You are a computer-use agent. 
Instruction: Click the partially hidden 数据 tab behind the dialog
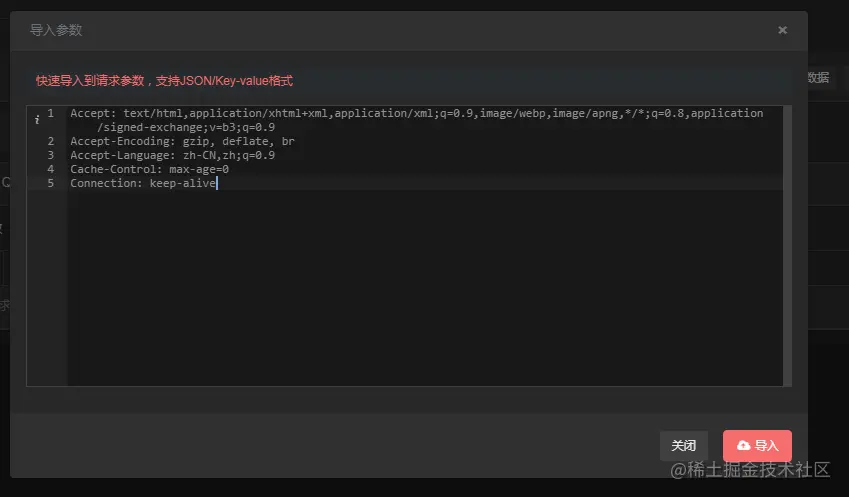coord(818,77)
